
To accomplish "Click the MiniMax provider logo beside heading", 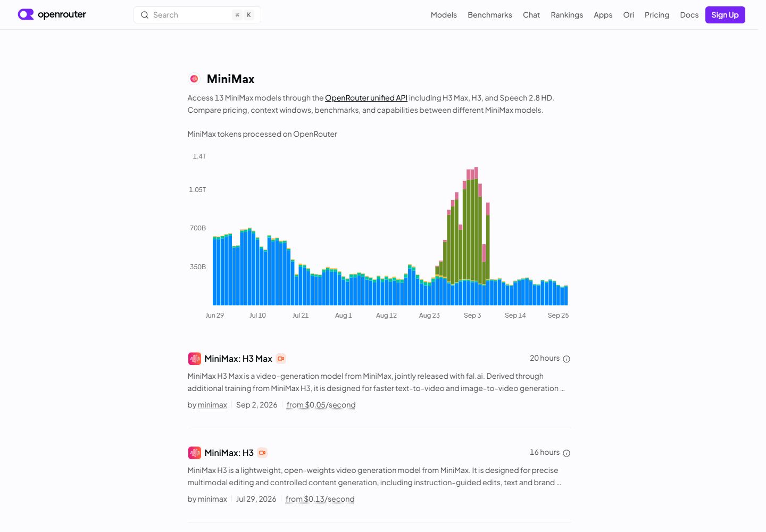I will (194, 79).
